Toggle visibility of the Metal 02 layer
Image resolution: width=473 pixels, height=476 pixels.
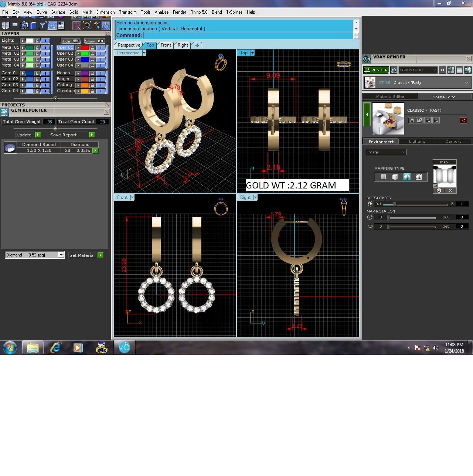[45, 54]
